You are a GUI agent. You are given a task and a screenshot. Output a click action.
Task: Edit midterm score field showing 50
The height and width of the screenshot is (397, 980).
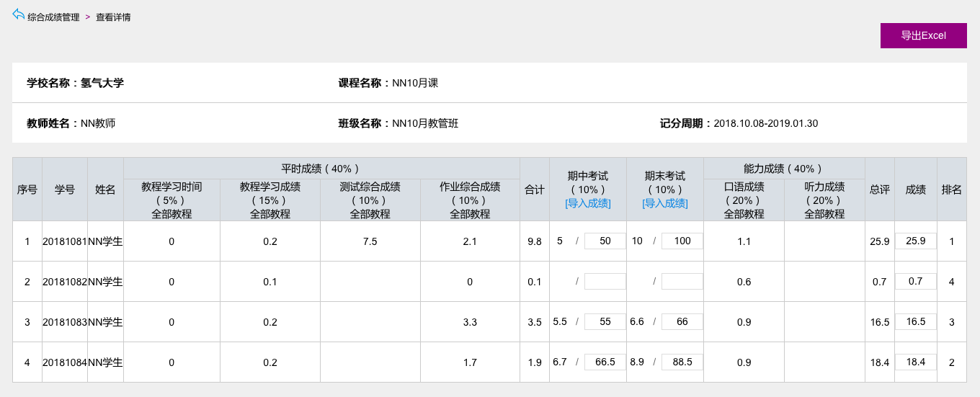605,241
